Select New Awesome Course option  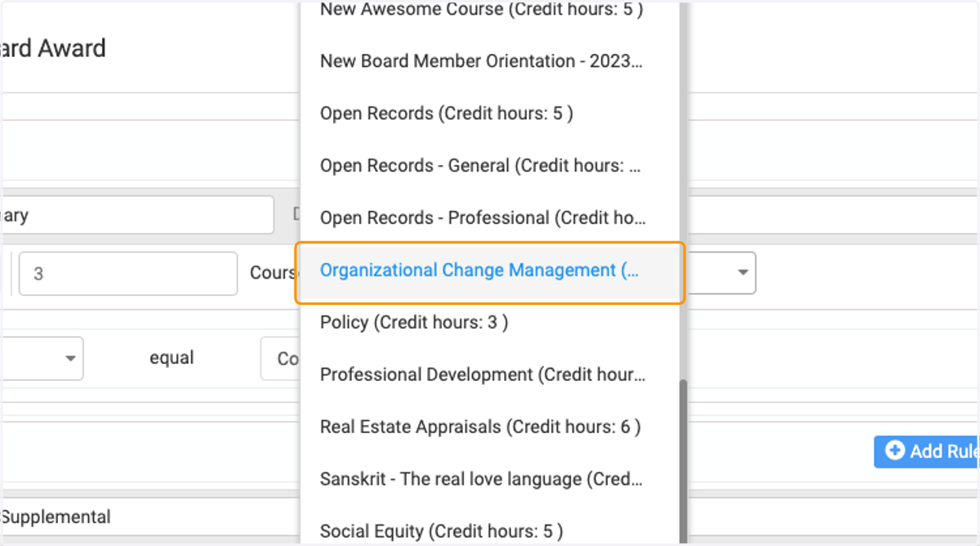pos(489,11)
